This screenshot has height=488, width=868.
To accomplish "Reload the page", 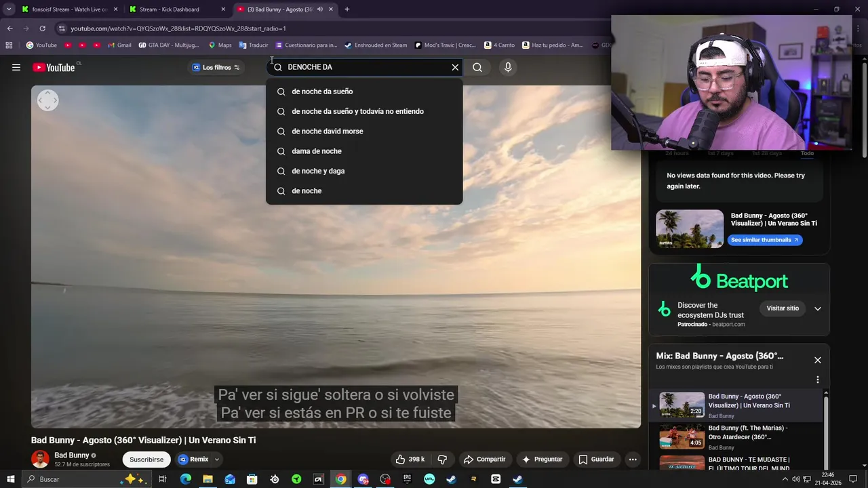I will pos(42,28).
